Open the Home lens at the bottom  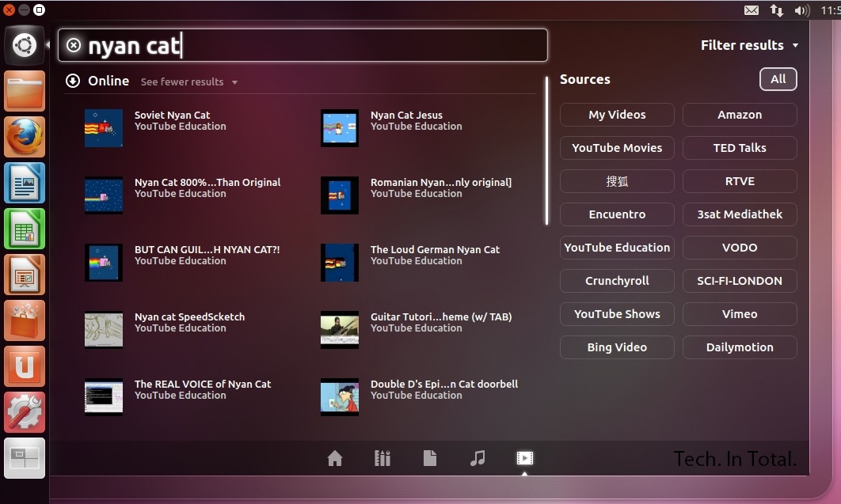[x=335, y=457]
